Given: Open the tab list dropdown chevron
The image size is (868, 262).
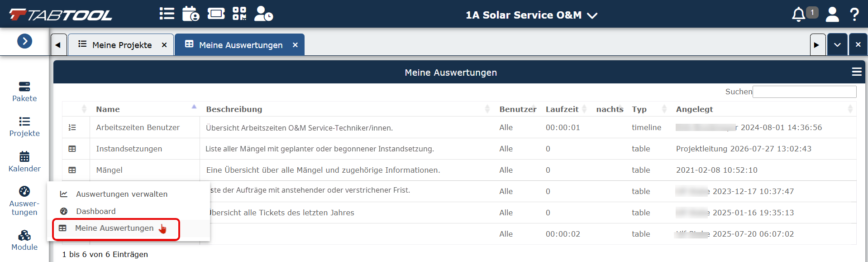Looking at the screenshot, I should (837, 45).
